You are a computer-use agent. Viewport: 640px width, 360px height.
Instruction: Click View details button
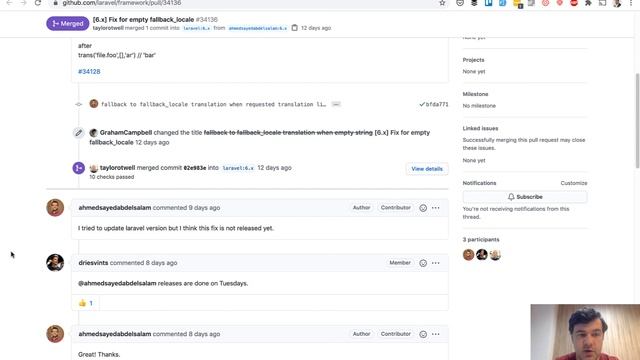427,169
